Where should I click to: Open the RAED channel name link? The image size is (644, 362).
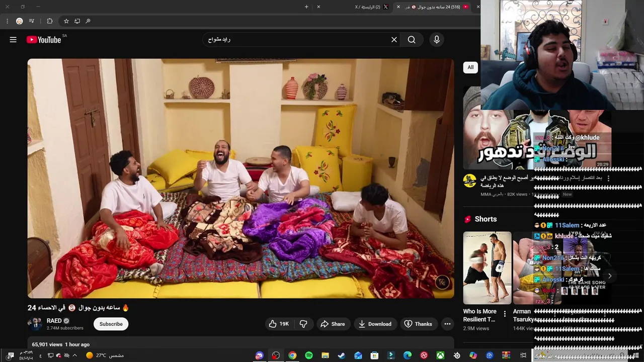(54, 321)
